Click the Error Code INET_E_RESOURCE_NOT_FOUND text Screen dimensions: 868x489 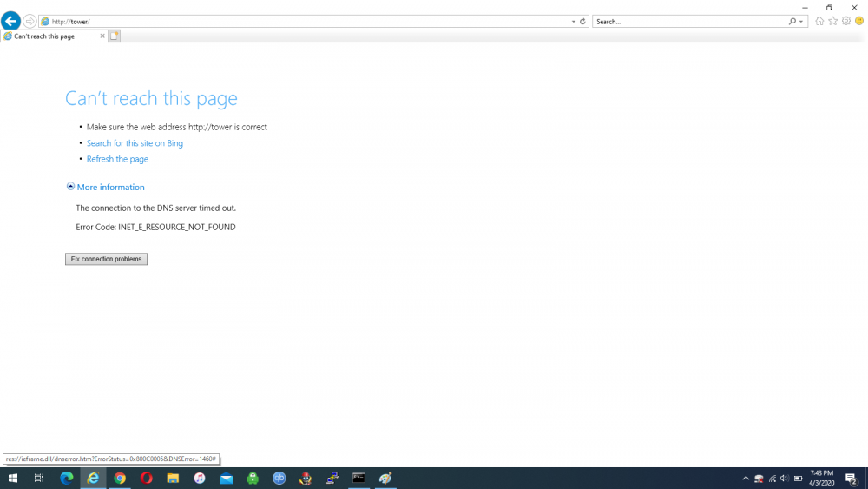tap(155, 227)
